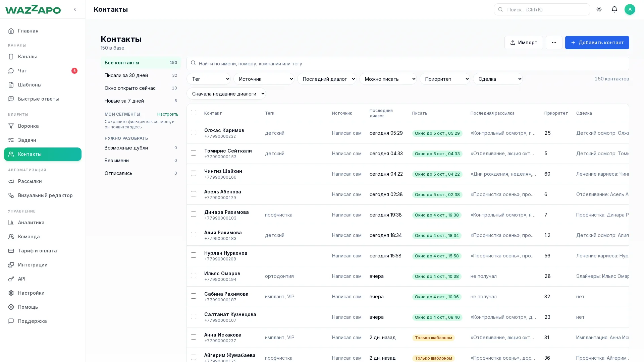This screenshot has height=362, width=644.
Task: Select the Томирис Сейткали row checkbox
Action: pos(194,153)
